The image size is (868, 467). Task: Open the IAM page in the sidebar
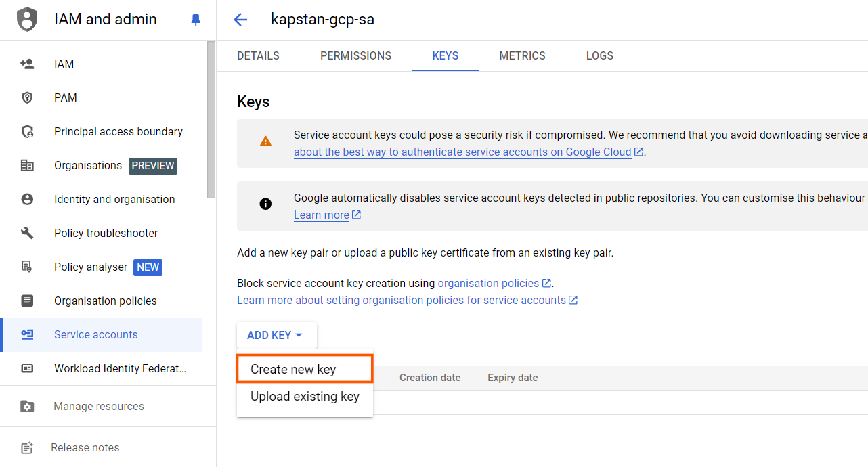click(x=102, y=64)
